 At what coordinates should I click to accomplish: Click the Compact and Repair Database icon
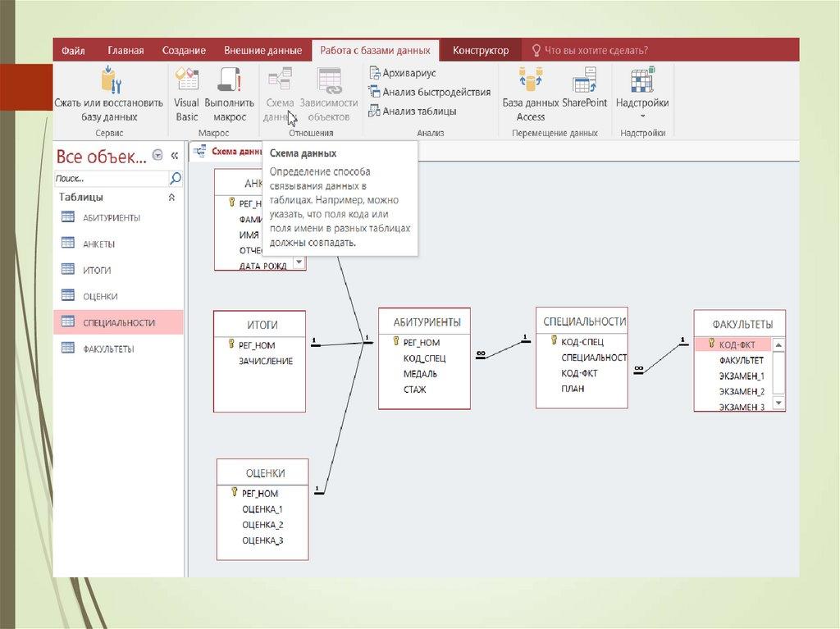coord(109,82)
